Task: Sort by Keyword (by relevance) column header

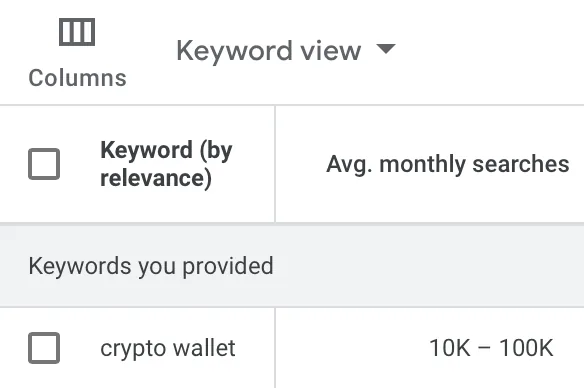Action: pos(166,164)
